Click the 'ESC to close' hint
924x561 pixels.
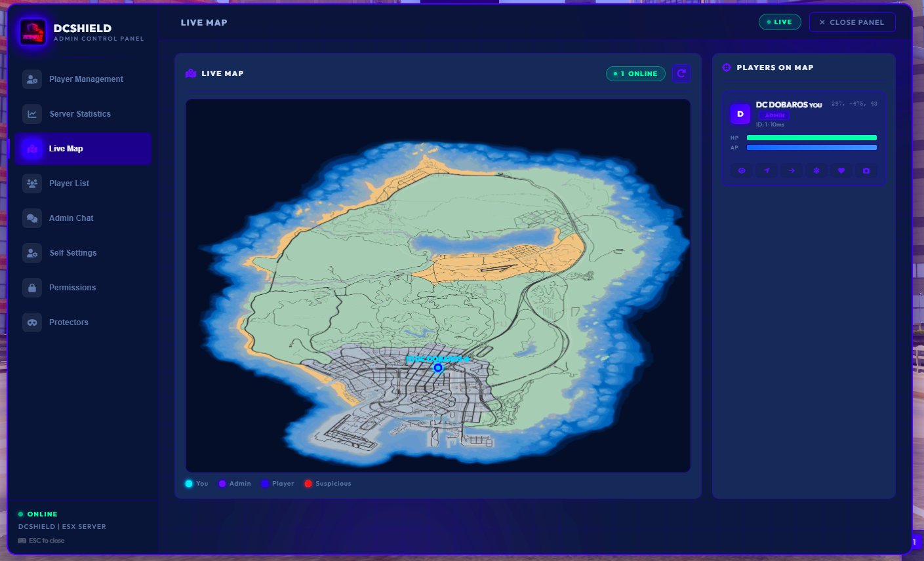point(41,541)
